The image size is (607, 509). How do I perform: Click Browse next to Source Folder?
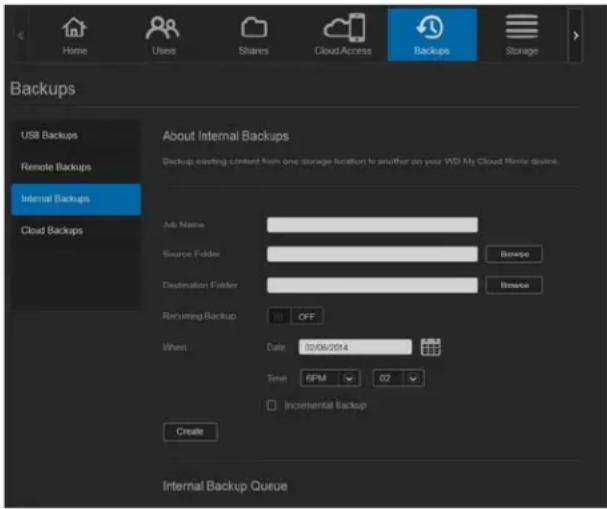pyautogui.click(x=514, y=254)
